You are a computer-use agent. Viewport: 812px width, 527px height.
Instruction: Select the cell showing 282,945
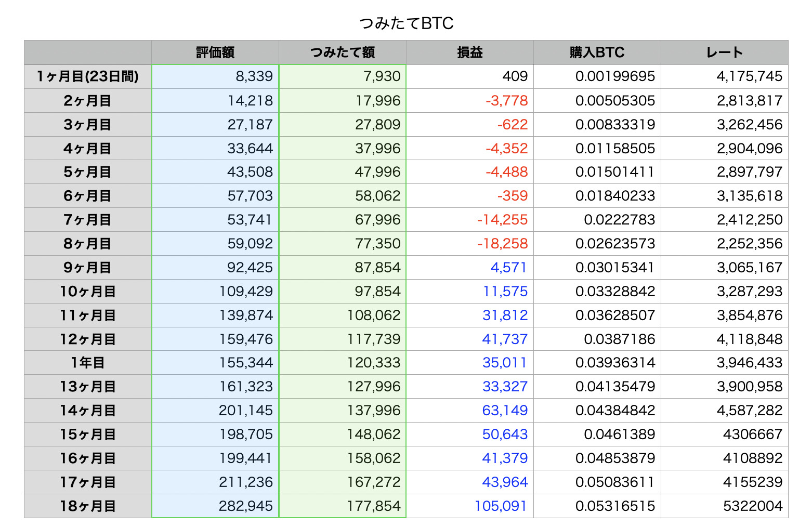(215, 506)
